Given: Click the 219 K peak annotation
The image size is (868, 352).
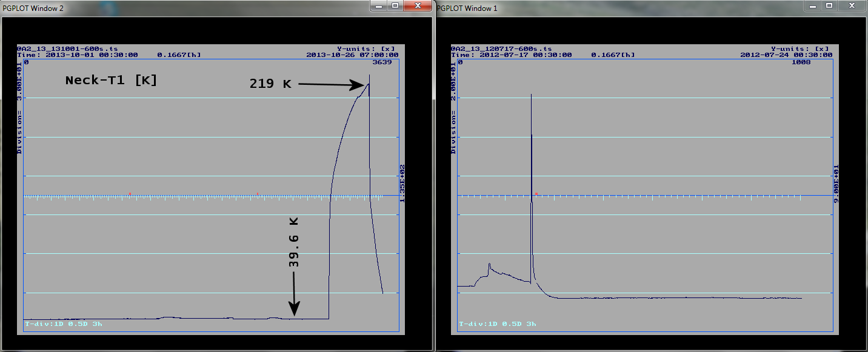Looking at the screenshot, I should click(x=270, y=85).
